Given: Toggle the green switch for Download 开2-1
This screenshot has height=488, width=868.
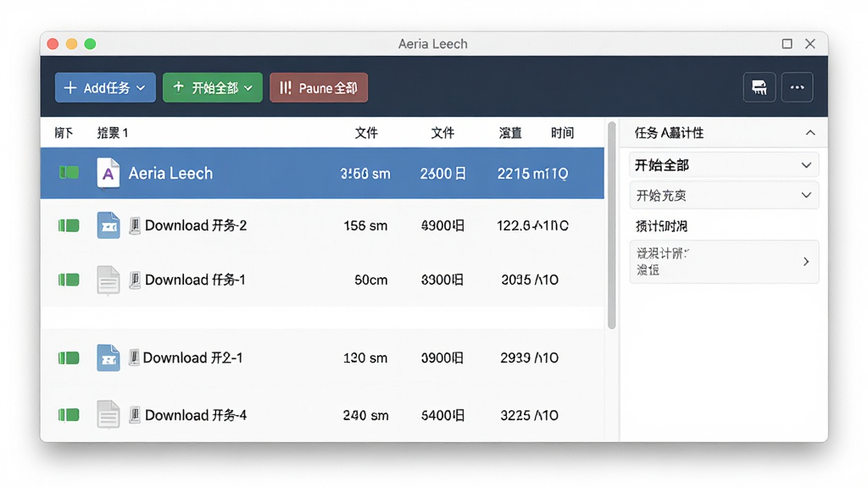Looking at the screenshot, I should (x=69, y=358).
